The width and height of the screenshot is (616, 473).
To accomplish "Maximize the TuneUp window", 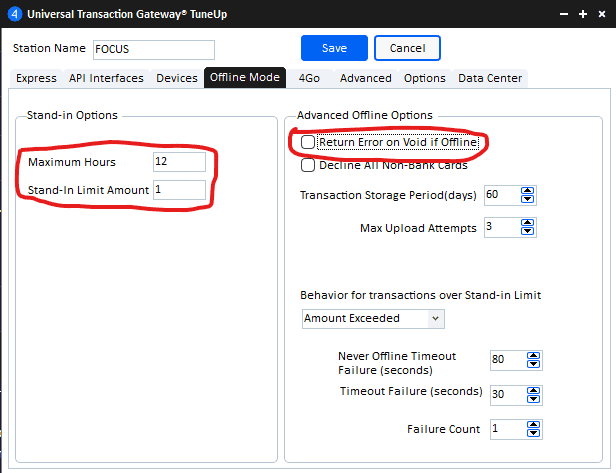I will 583,16.
